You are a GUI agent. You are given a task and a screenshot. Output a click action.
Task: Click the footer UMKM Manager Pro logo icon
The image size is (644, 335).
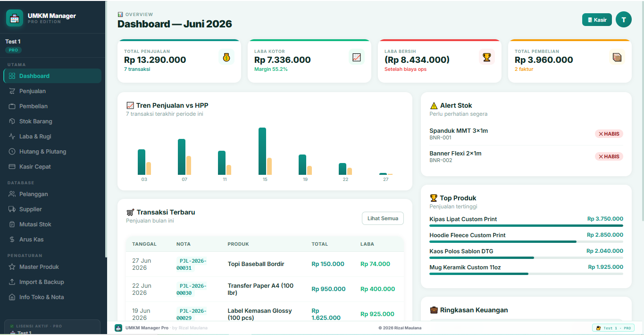tap(118, 328)
